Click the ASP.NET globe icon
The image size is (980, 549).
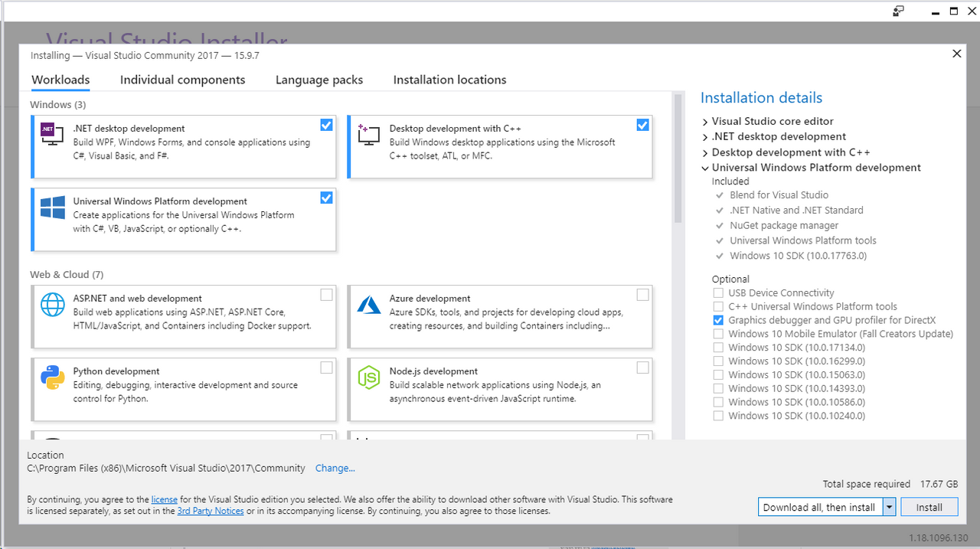[x=52, y=305]
